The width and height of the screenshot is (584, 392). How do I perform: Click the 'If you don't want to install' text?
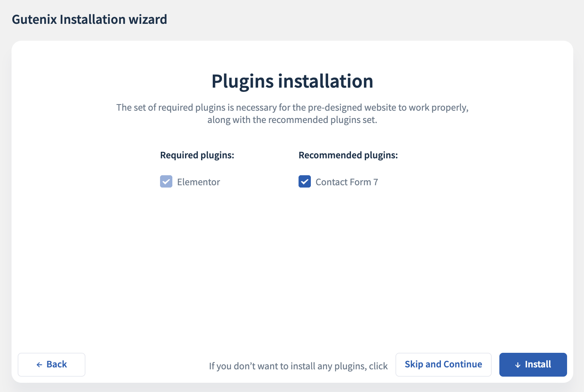298,366
